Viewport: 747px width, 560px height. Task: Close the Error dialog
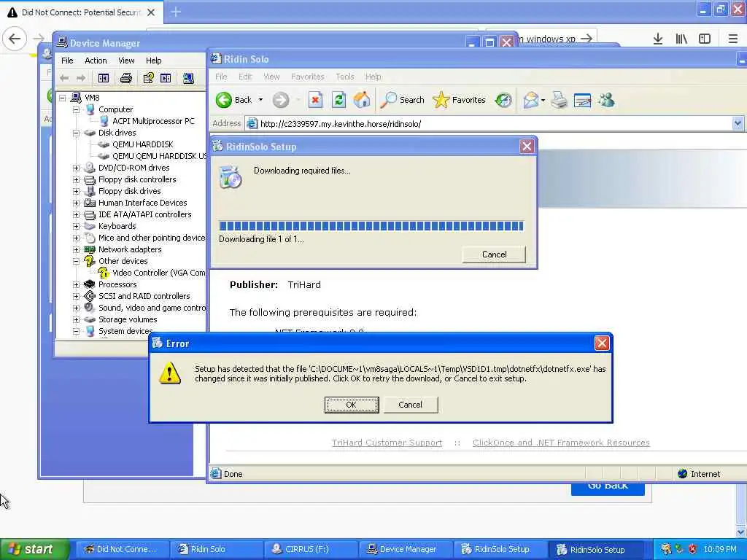[x=602, y=343]
